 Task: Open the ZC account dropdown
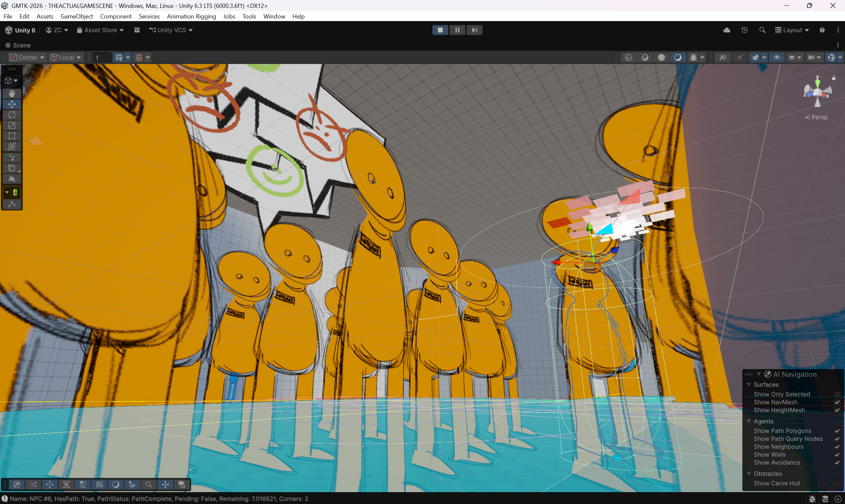click(57, 30)
